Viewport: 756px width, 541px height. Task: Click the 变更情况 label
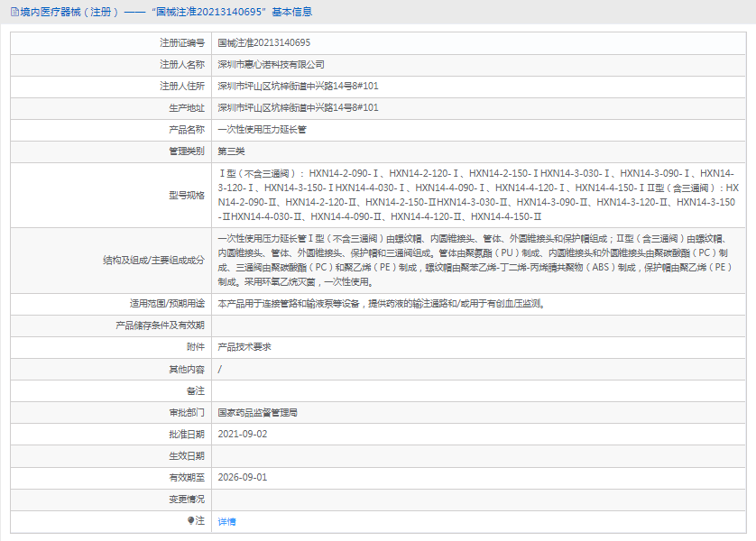(x=187, y=500)
